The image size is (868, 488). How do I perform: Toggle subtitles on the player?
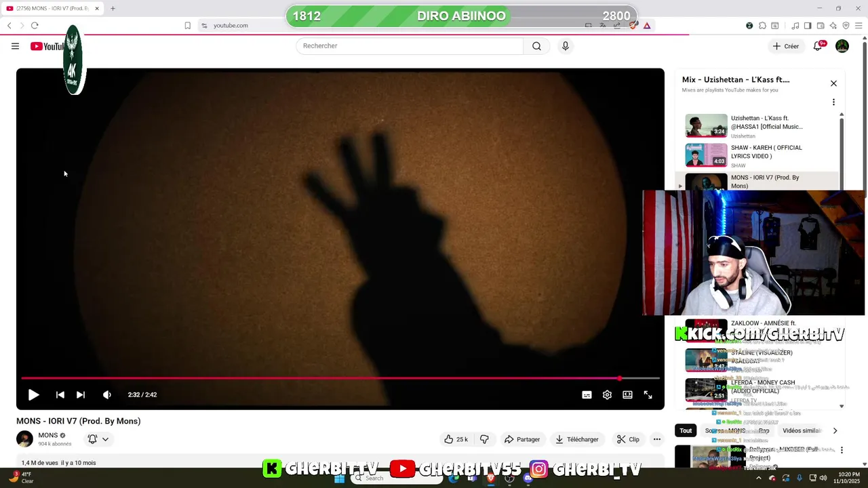[587, 394]
